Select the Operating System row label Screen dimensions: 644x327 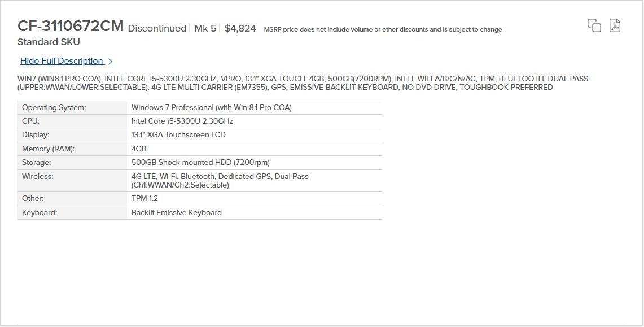54,108
